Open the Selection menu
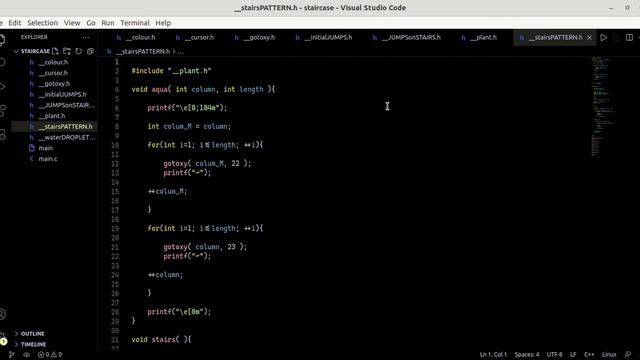The width and height of the screenshot is (640, 360). (x=42, y=23)
